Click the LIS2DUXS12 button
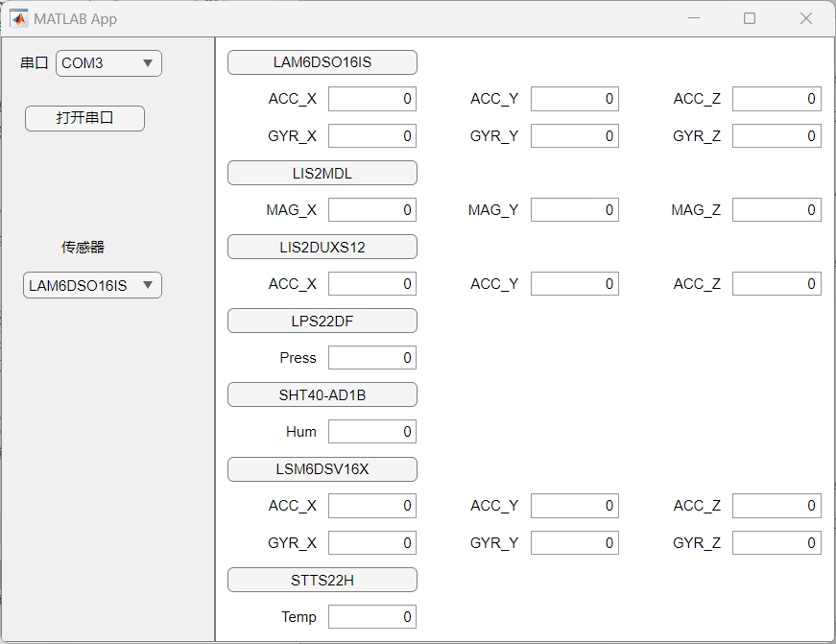 coord(322,248)
